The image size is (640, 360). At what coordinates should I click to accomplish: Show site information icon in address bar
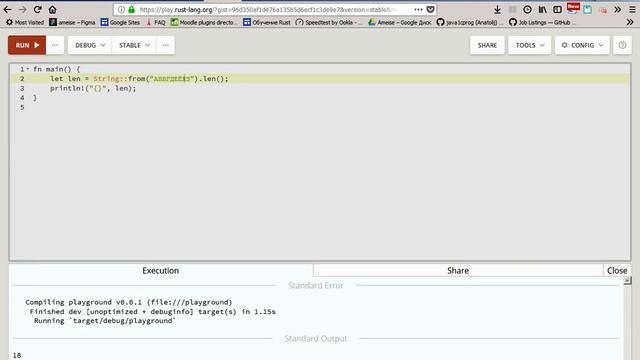pos(121,9)
